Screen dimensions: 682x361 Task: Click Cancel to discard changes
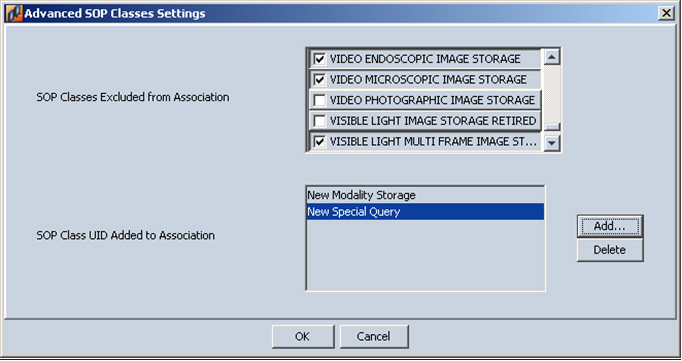click(x=374, y=337)
